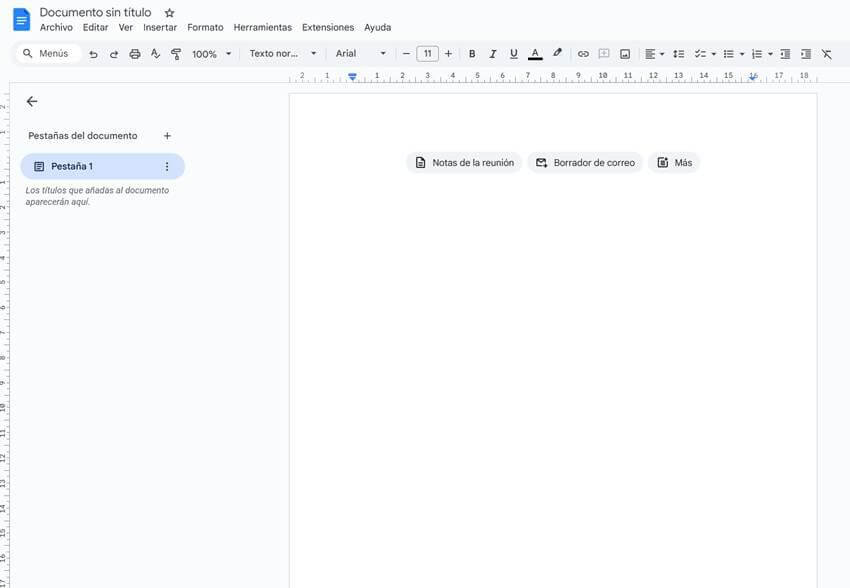Open the Herramientas menu
This screenshot has width=850, height=588.
[x=262, y=28]
